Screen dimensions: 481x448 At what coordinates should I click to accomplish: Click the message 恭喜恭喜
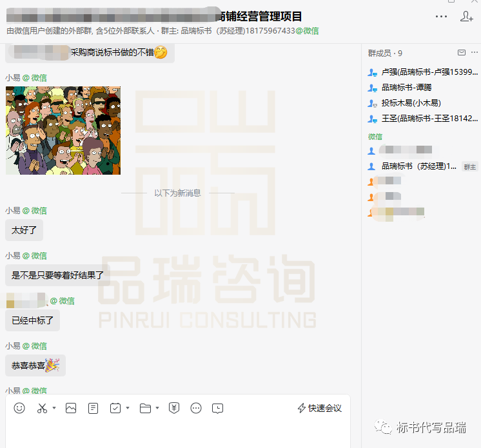(x=35, y=365)
